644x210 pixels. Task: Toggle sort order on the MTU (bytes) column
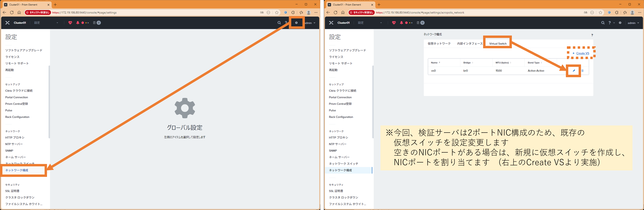pos(511,63)
